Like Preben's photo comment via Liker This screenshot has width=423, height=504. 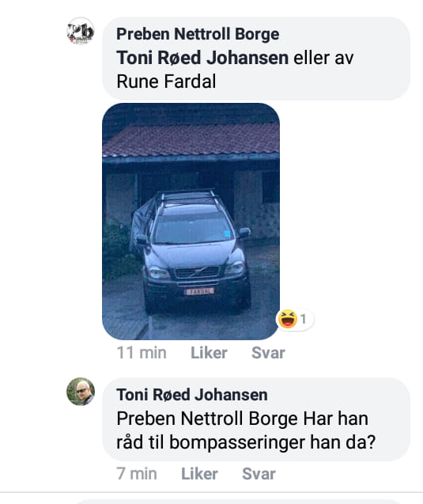tap(209, 353)
